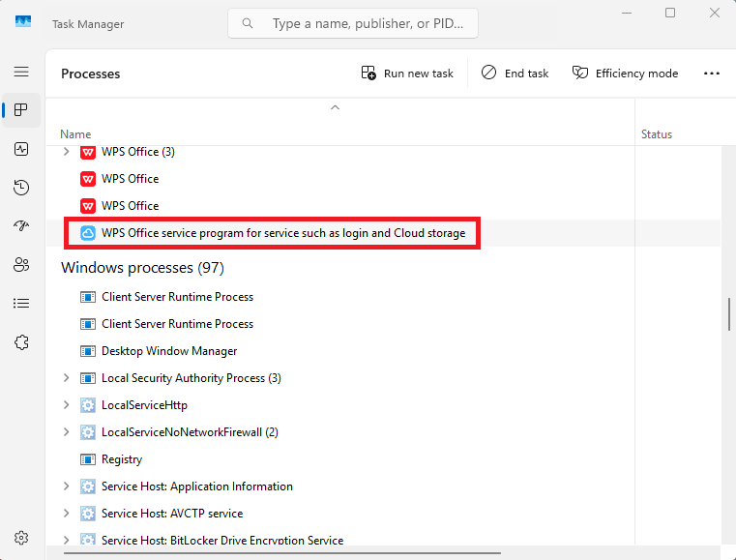Expand Service Host: Application Information
The height and width of the screenshot is (560, 736).
point(66,486)
